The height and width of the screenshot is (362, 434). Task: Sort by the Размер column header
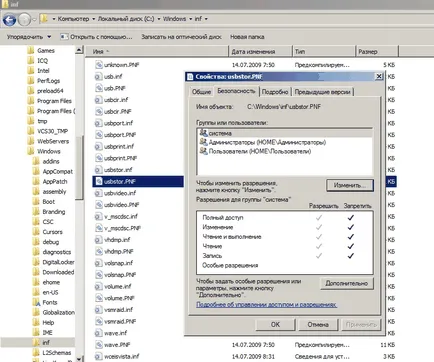point(377,52)
